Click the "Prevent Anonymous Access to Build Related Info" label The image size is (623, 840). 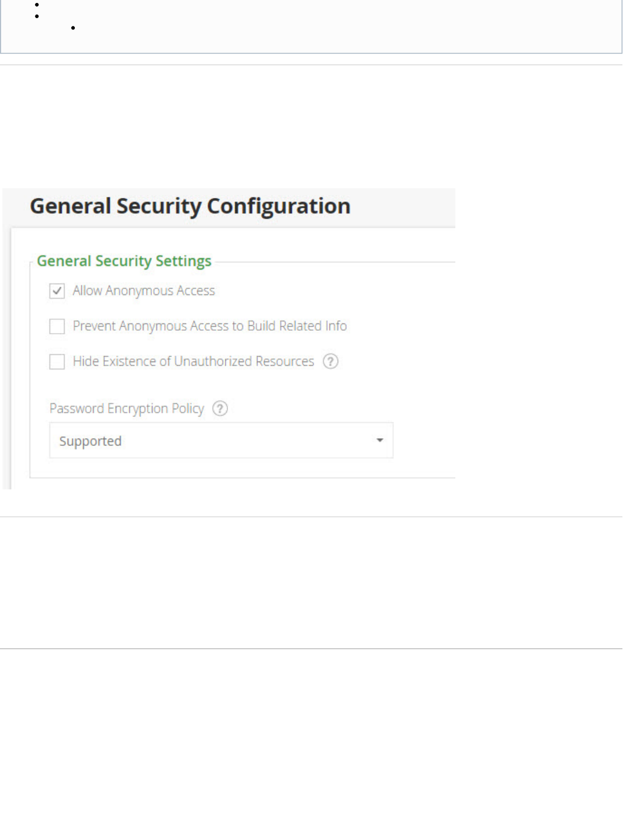click(209, 326)
